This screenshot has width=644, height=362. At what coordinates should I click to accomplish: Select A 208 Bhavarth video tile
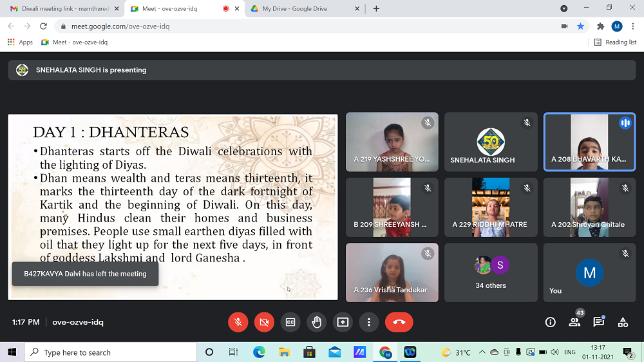pyautogui.click(x=589, y=142)
